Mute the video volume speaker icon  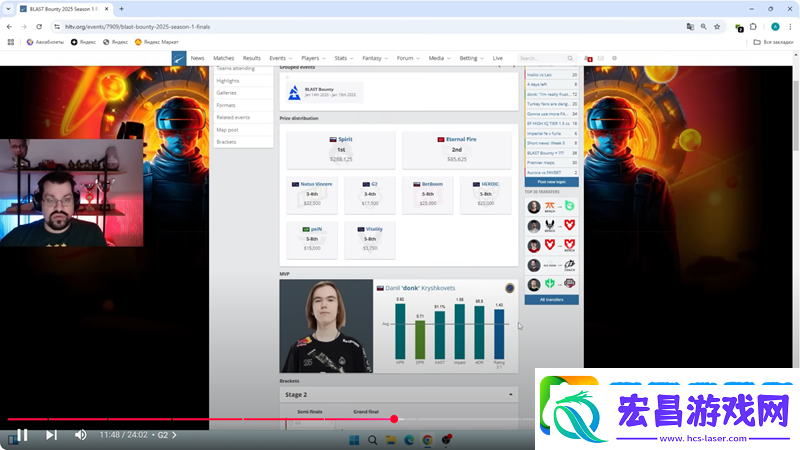(x=80, y=435)
